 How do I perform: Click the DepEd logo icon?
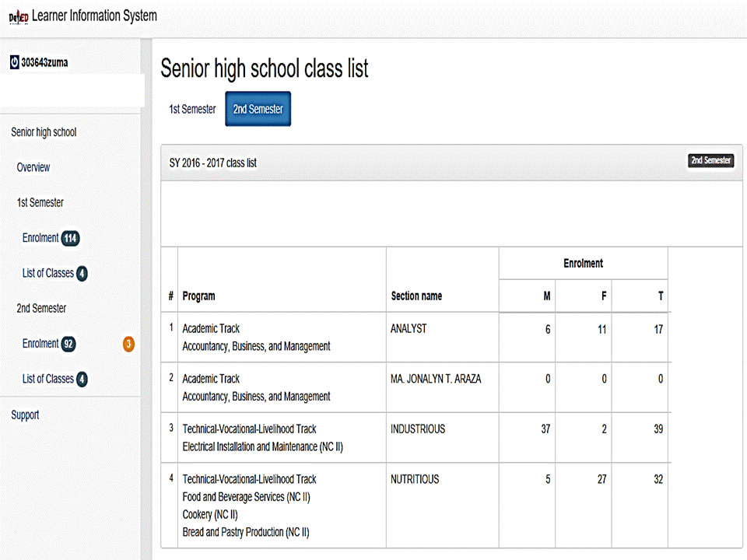tap(18, 17)
